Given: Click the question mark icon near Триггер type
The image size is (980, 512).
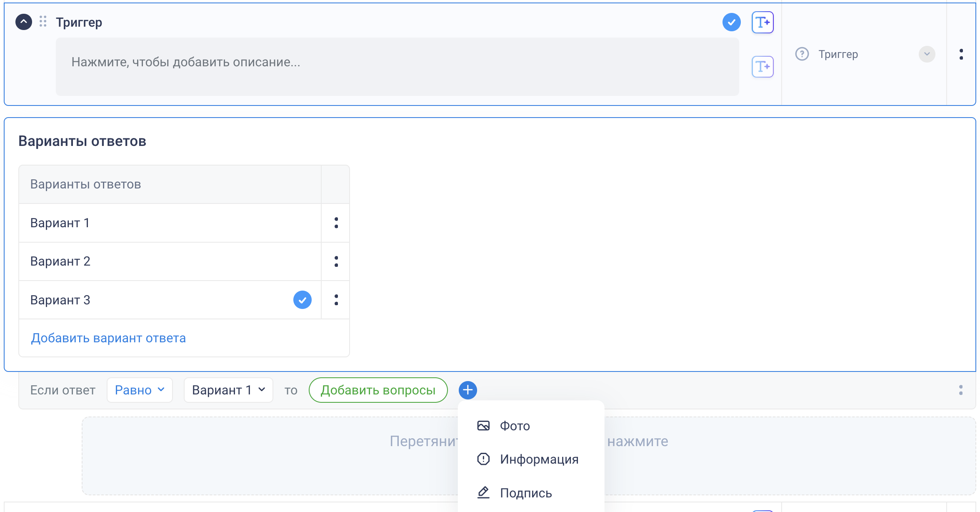Looking at the screenshot, I should click(x=802, y=54).
